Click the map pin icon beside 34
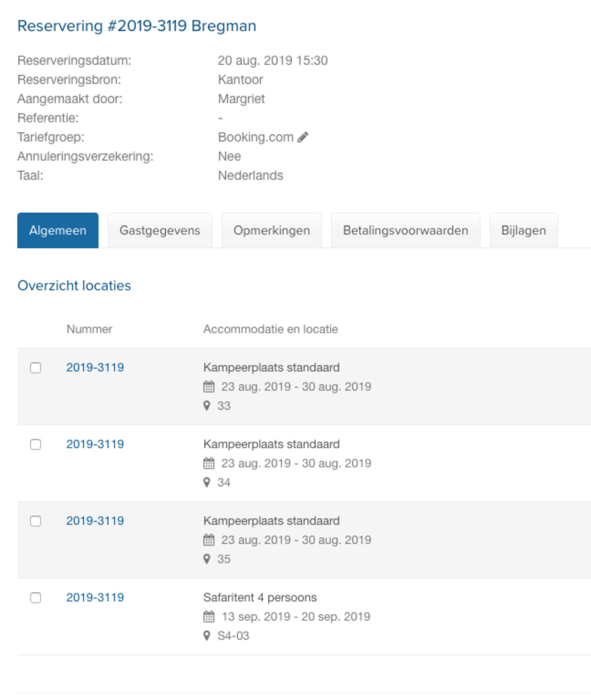The image size is (591, 700). pyautogui.click(x=207, y=483)
